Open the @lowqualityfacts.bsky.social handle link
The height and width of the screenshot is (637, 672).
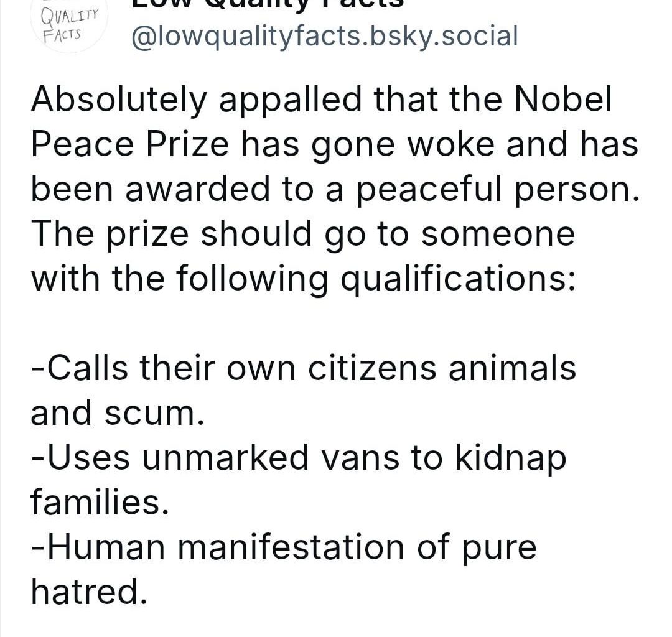tap(323, 37)
